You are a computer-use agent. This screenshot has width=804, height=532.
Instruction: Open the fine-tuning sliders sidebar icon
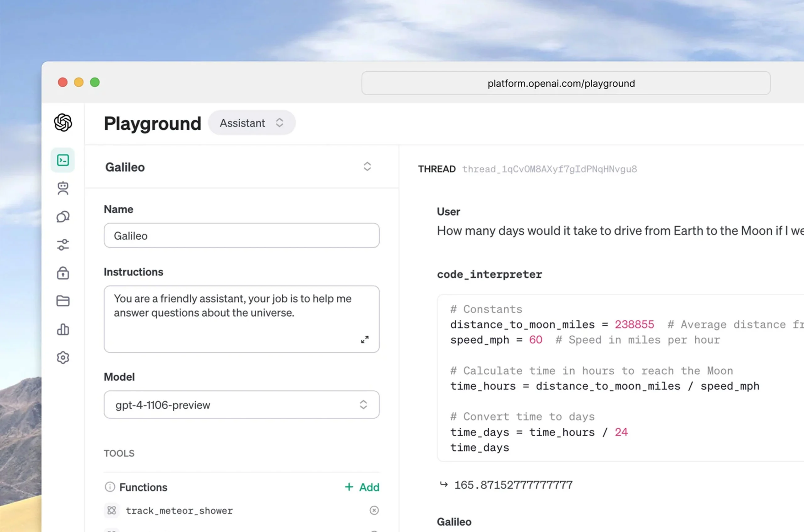pyautogui.click(x=63, y=245)
